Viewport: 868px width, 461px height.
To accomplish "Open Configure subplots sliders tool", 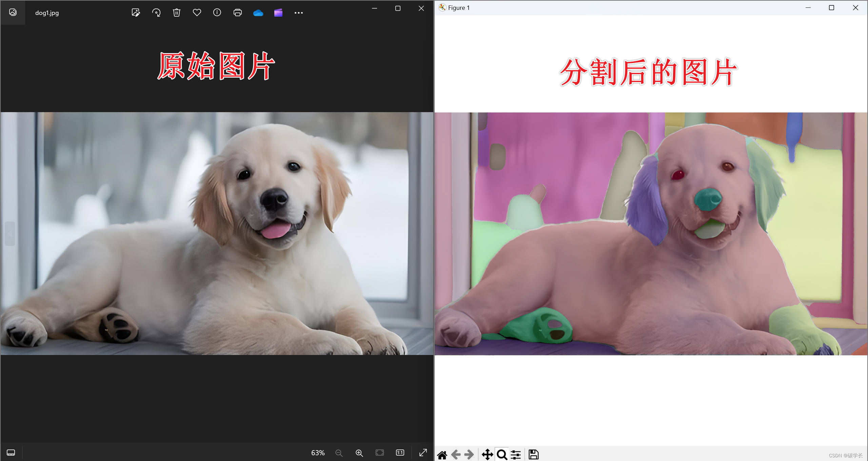I will tap(516, 455).
